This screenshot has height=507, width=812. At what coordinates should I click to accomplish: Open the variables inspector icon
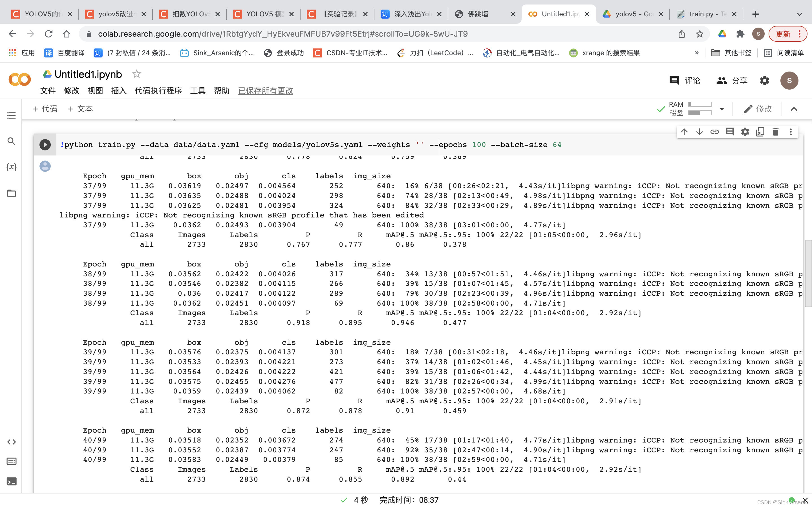11,167
